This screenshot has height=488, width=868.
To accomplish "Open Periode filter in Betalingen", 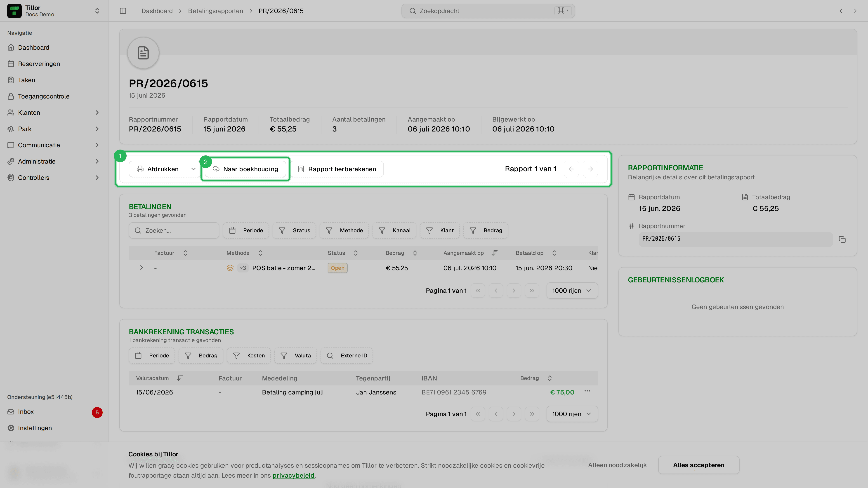I will (x=246, y=230).
